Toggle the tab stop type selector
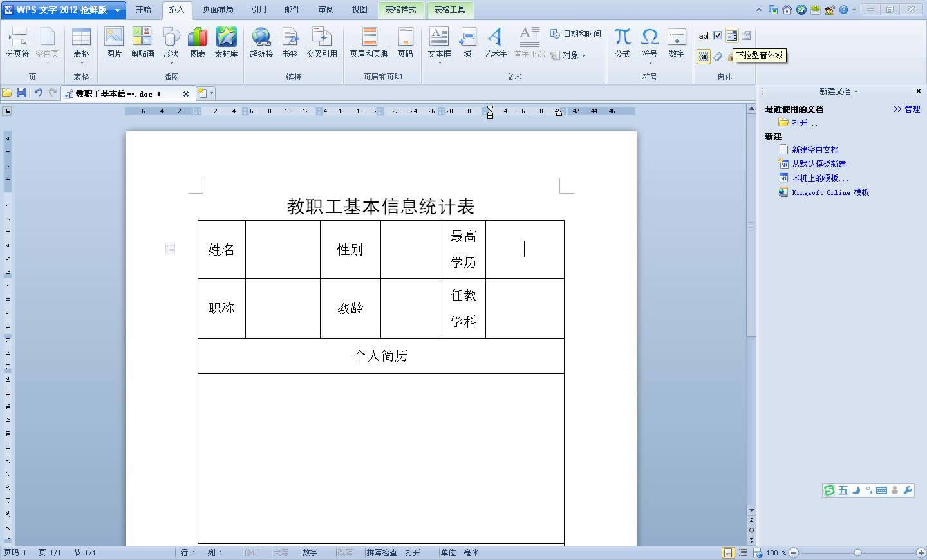This screenshot has width=927, height=560. [7, 111]
